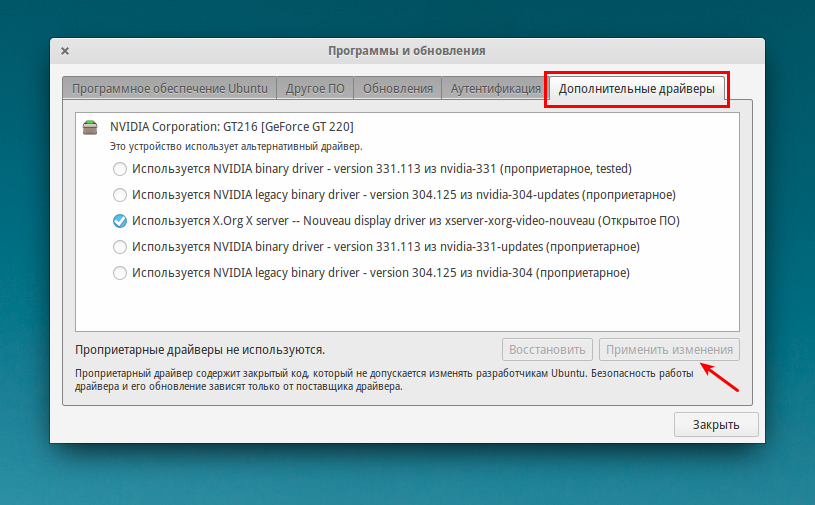Click the text 'Это устройство использует альтернативный драйвер.'

coord(236,147)
